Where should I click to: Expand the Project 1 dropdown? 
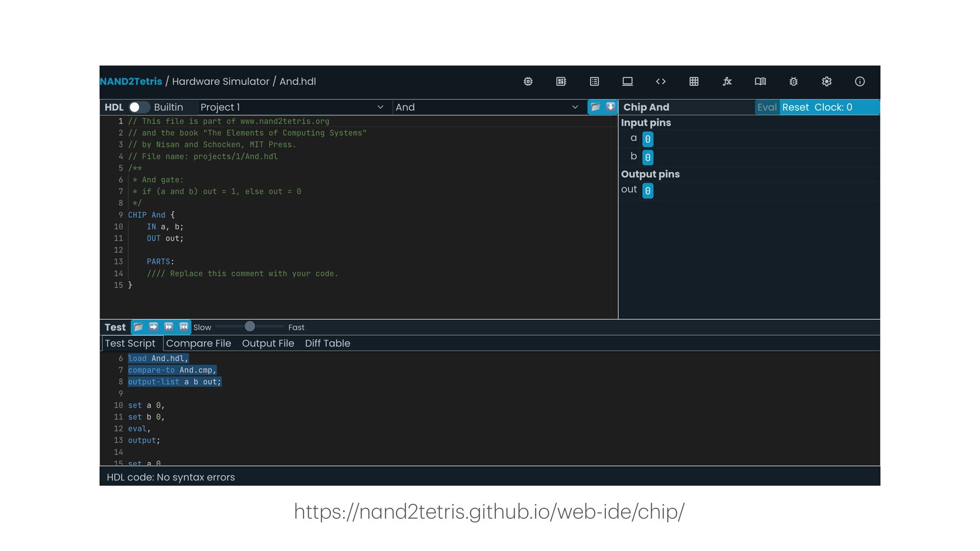pyautogui.click(x=291, y=107)
